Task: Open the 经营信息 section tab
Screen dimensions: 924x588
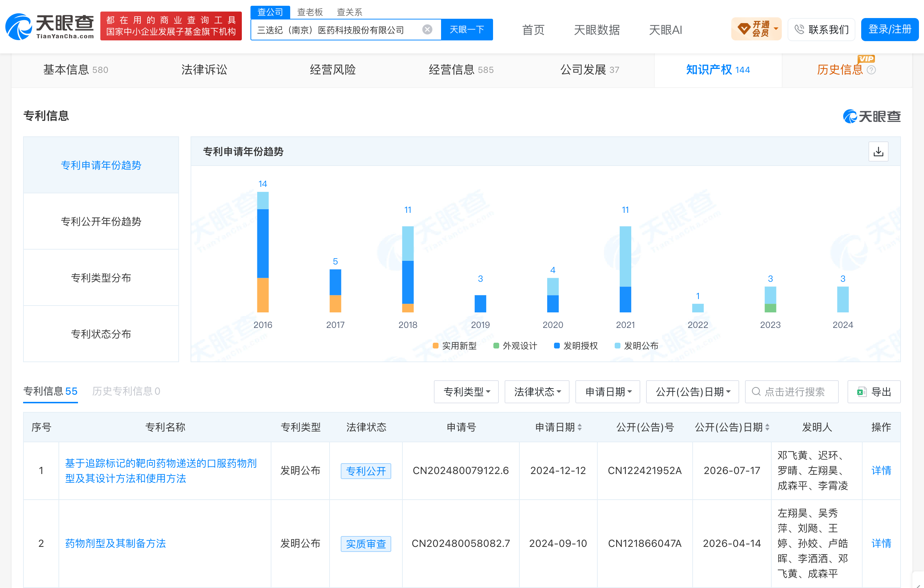Action: (x=461, y=70)
